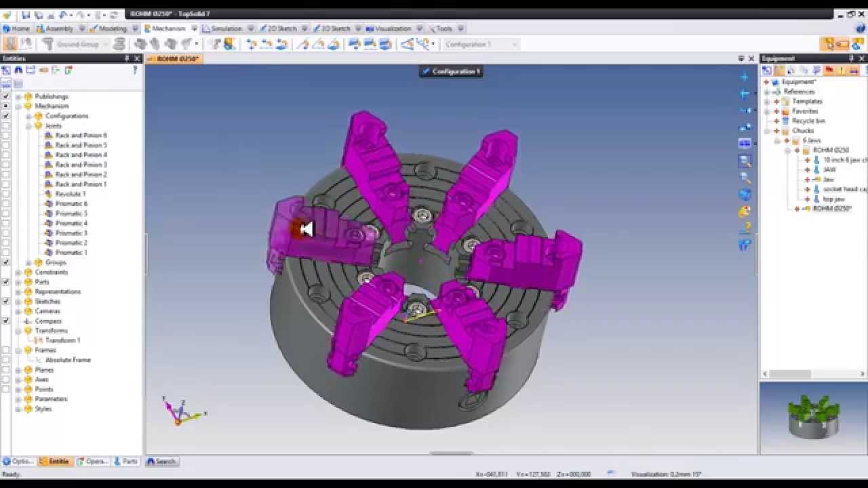
Task: Toggle the Configurations checkbox
Action: tap(6, 116)
